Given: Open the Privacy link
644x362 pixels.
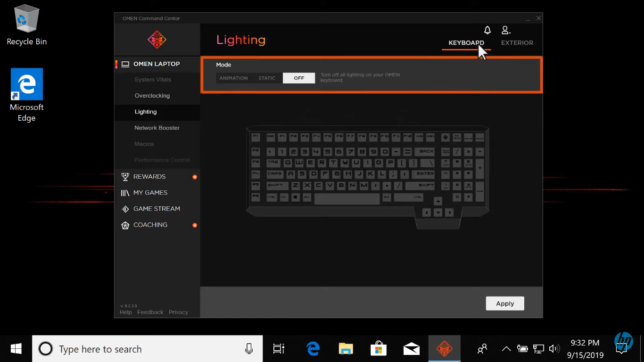Looking at the screenshot, I should [178, 312].
